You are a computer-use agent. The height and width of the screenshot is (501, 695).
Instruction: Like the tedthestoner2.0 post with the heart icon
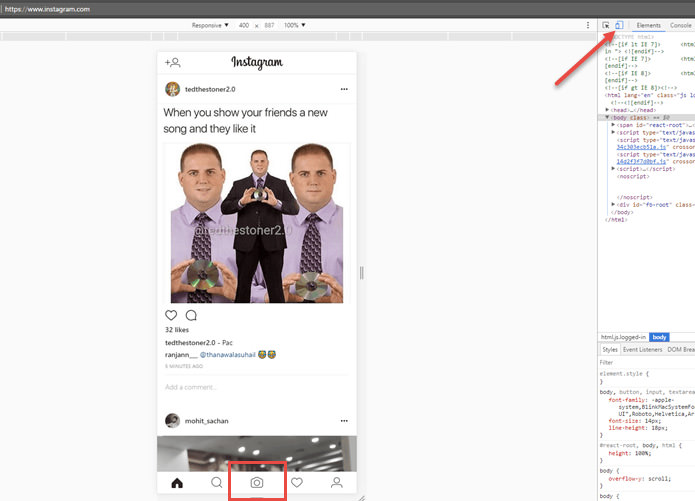(x=171, y=315)
